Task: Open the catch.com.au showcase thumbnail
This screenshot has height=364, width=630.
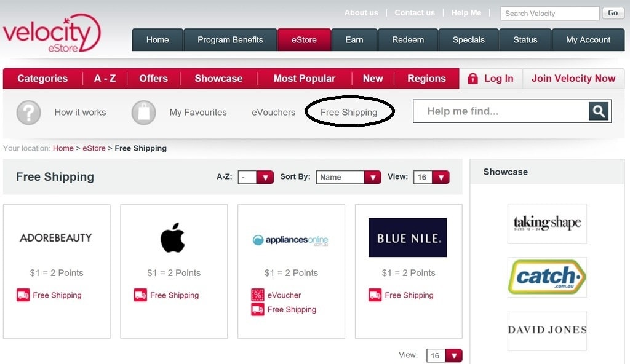Action: pyautogui.click(x=547, y=277)
